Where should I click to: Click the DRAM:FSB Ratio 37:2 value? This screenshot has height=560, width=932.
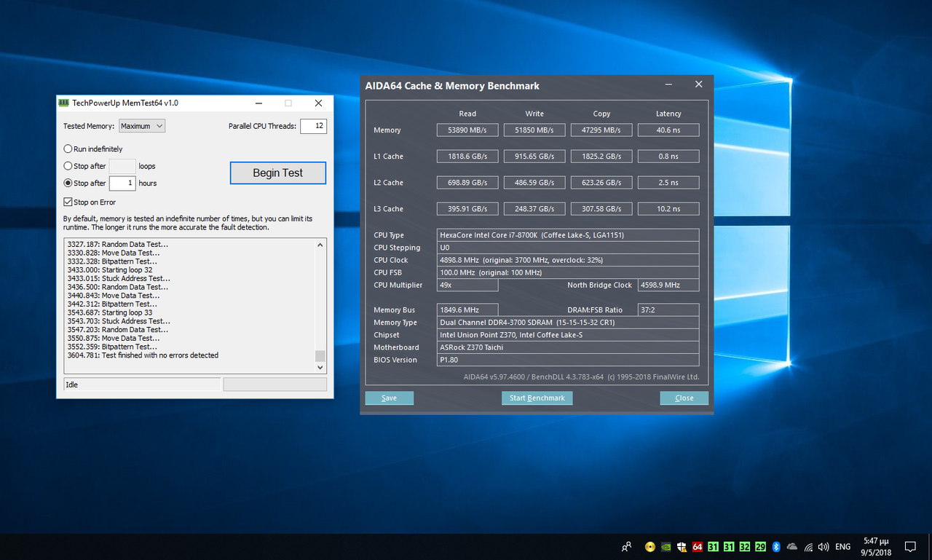pyautogui.click(x=668, y=310)
